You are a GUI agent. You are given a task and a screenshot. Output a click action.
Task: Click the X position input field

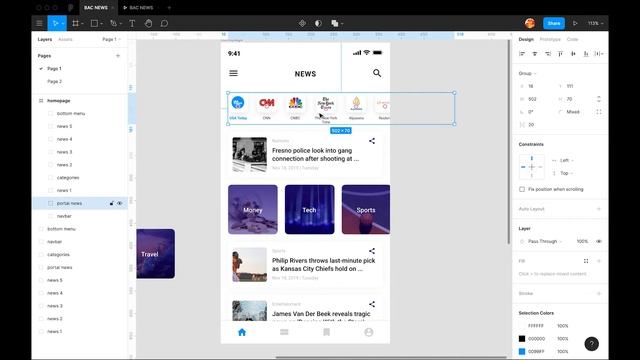(535, 86)
